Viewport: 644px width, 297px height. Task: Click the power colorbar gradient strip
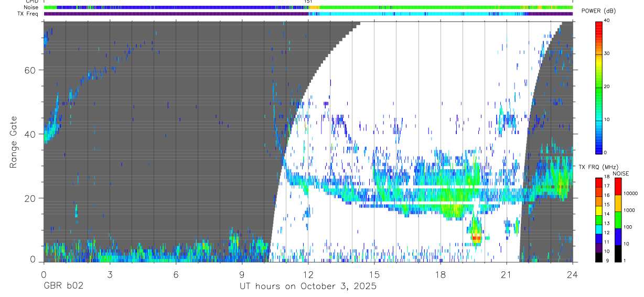(599, 87)
